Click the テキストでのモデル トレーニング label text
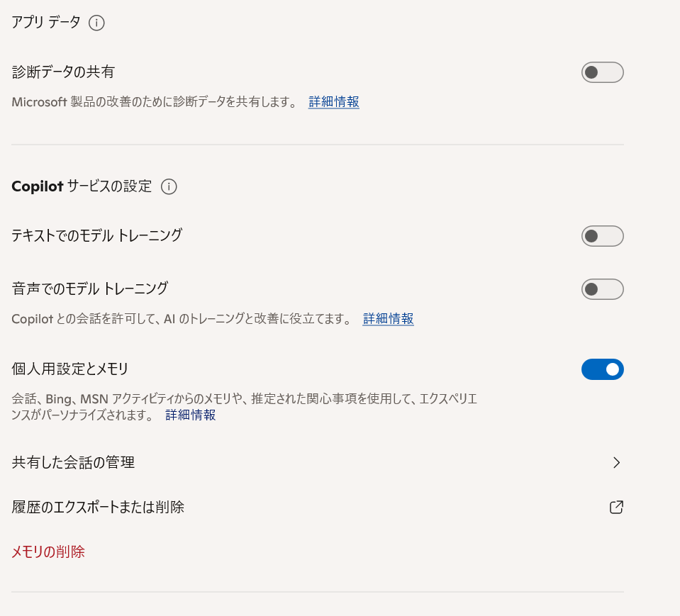The height and width of the screenshot is (616, 680). click(x=97, y=235)
